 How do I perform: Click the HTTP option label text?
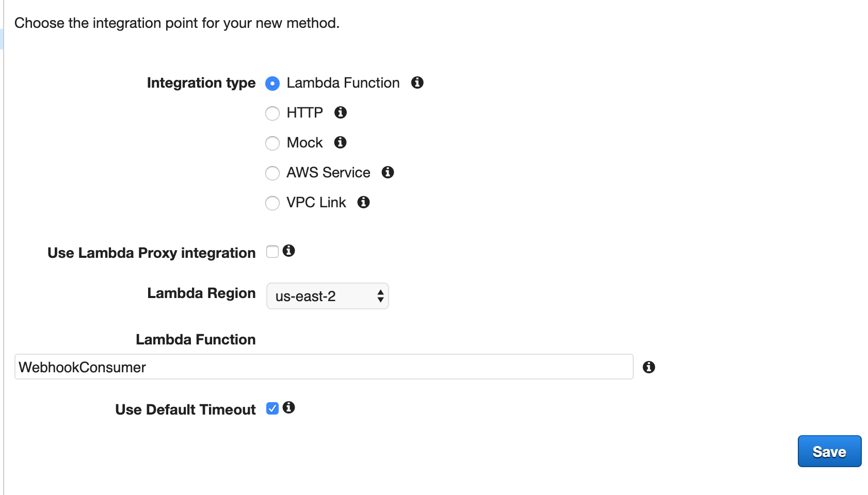pyautogui.click(x=304, y=112)
